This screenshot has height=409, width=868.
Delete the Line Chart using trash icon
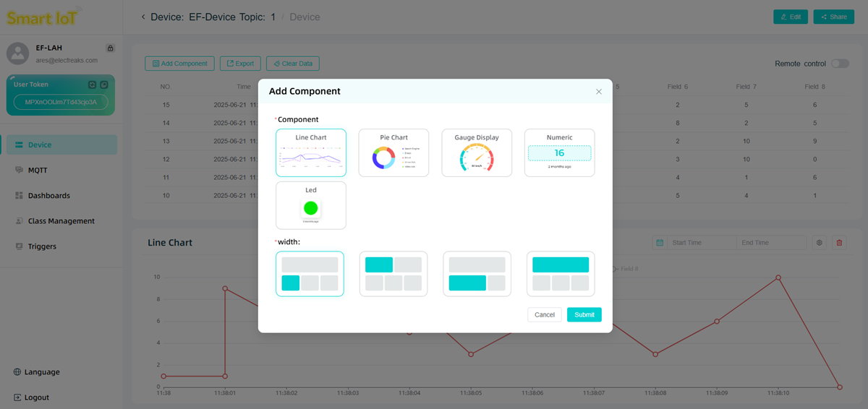coord(839,243)
